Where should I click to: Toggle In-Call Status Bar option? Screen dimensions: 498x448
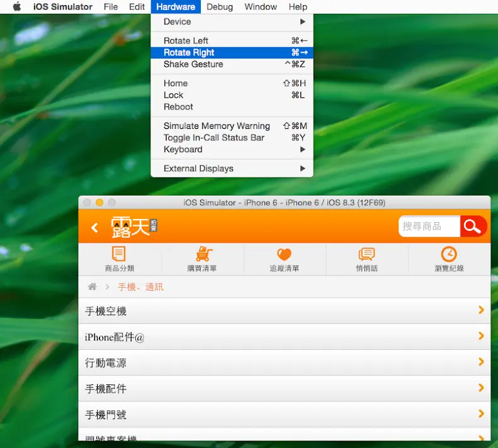click(214, 138)
